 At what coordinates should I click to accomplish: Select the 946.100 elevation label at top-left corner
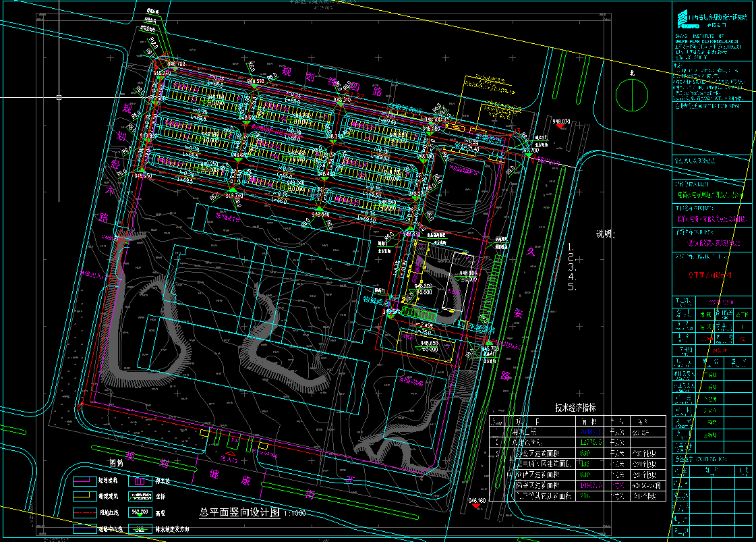tap(175, 63)
